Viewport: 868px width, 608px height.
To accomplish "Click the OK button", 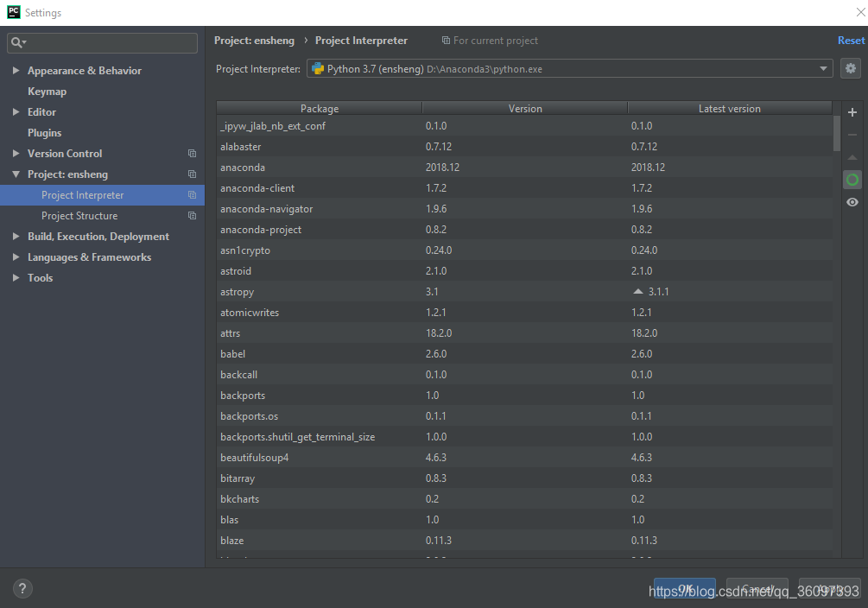I will point(685,588).
